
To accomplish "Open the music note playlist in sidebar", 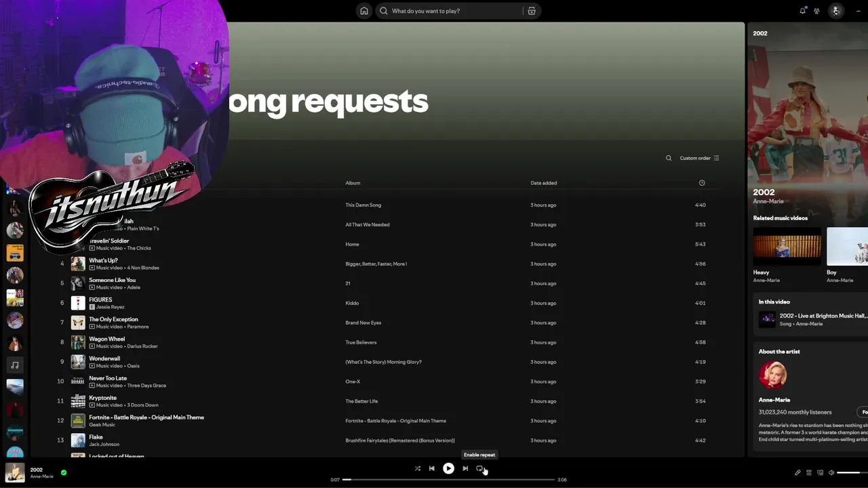I will click(15, 365).
